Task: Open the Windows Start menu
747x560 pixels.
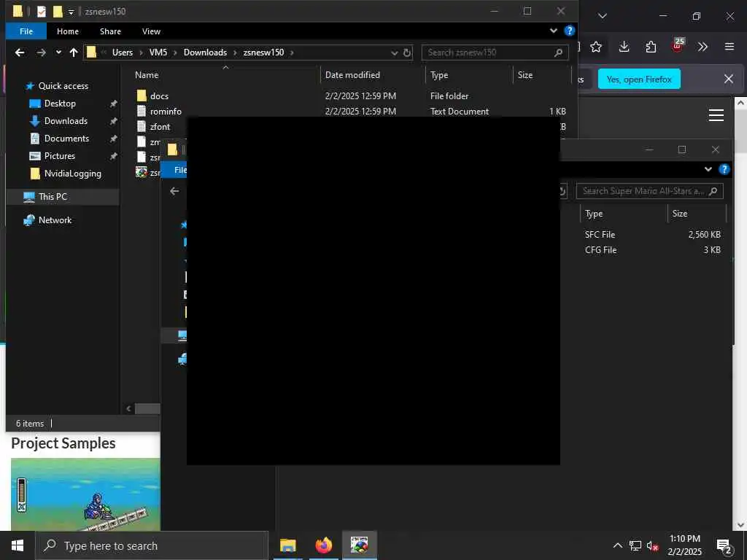Action: [x=18, y=545]
